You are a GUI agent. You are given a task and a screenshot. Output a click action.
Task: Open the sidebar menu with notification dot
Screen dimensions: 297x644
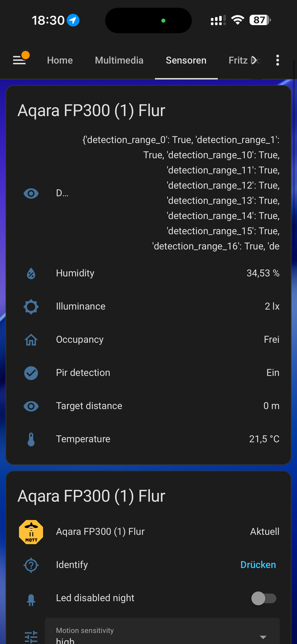click(x=20, y=60)
